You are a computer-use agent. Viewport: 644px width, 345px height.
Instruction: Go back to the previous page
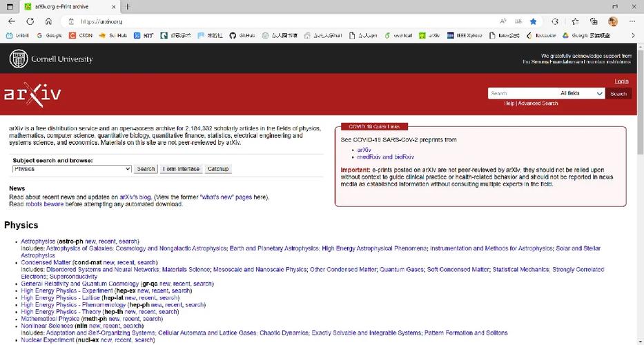pos(12,21)
